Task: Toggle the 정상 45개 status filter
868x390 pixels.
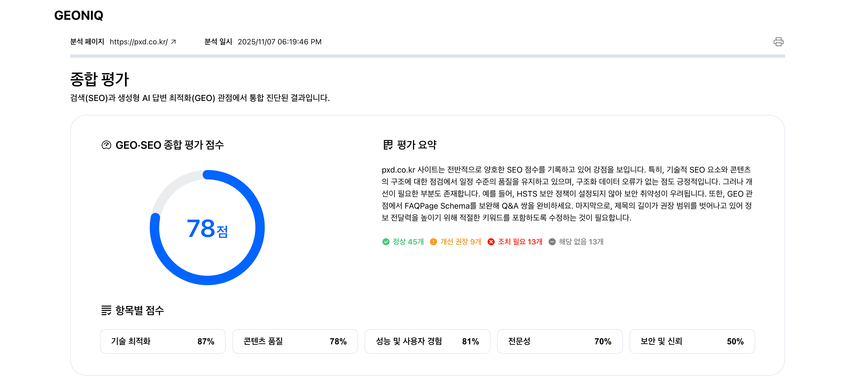Action: pyautogui.click(x=404, y=241)
